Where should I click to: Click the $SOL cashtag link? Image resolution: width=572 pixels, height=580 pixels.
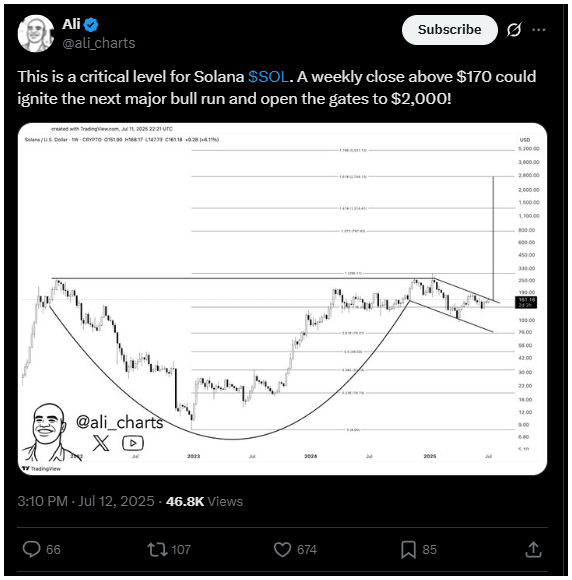268,77
